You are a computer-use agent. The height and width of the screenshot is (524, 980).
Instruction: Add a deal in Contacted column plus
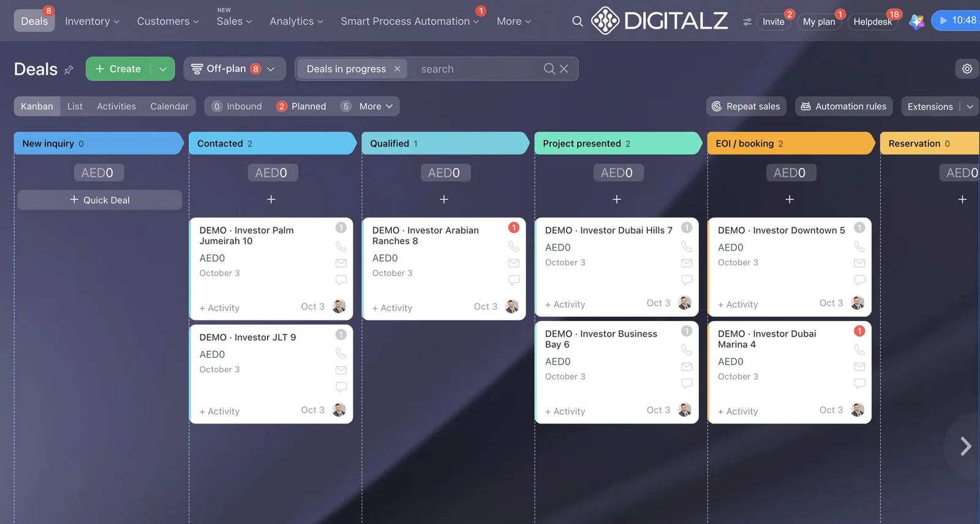(x=271, y=199)
